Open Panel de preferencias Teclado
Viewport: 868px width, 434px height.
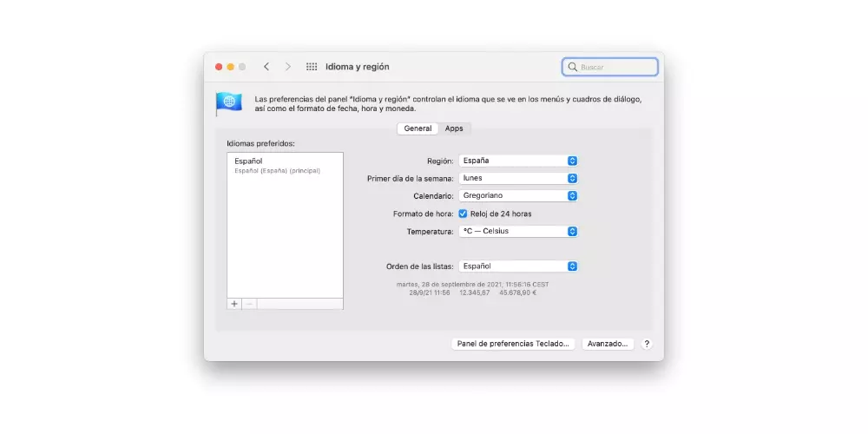pyautogui.click(x=513, y=344)
